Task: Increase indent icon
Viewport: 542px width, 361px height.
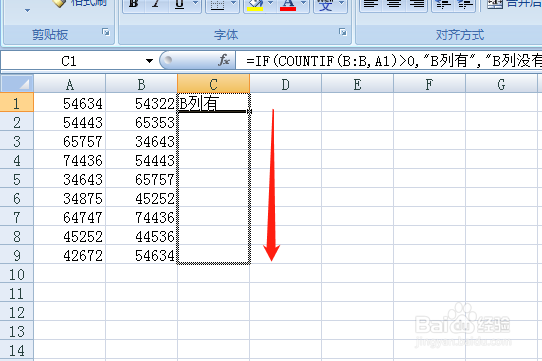Action: pos(465,4)
